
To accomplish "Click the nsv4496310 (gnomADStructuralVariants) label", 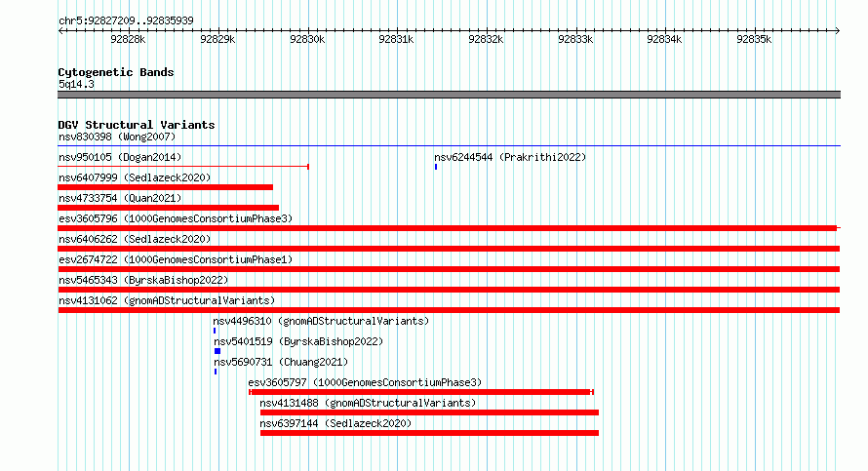I will (x=321, y=321).
